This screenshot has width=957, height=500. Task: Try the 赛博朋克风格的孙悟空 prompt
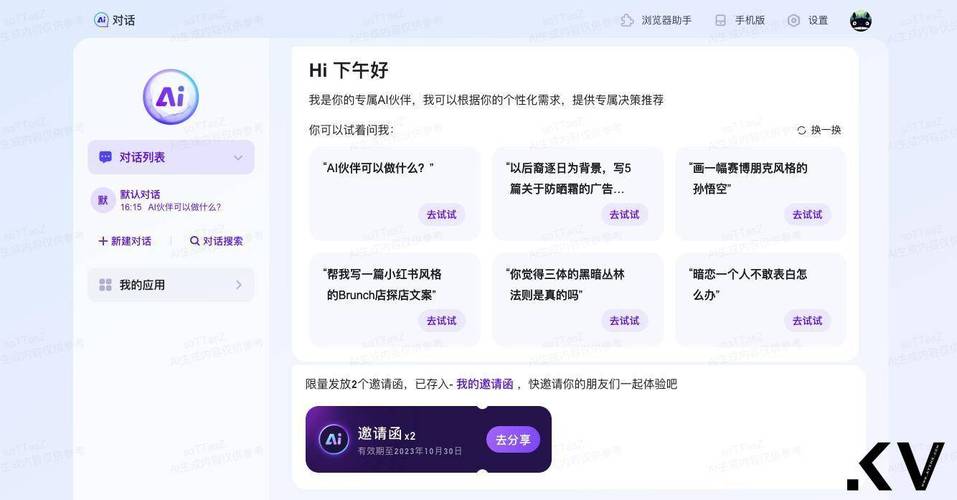coord(807,215)
